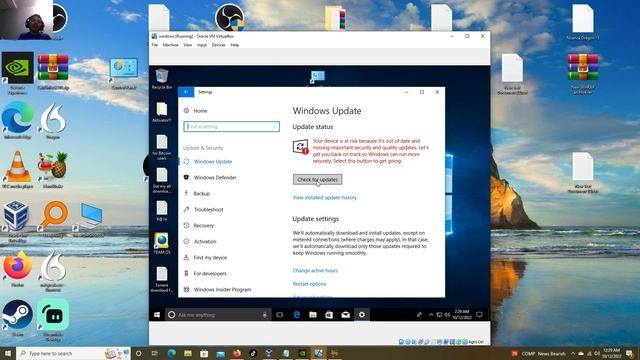Select Firefox desktop icon
This screenshot has height=360, width=640.
coord(17,269)
